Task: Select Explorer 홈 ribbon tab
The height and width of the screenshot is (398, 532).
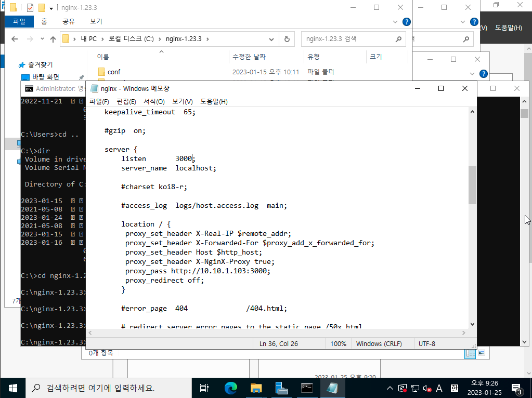Action: tap(44, 21)
